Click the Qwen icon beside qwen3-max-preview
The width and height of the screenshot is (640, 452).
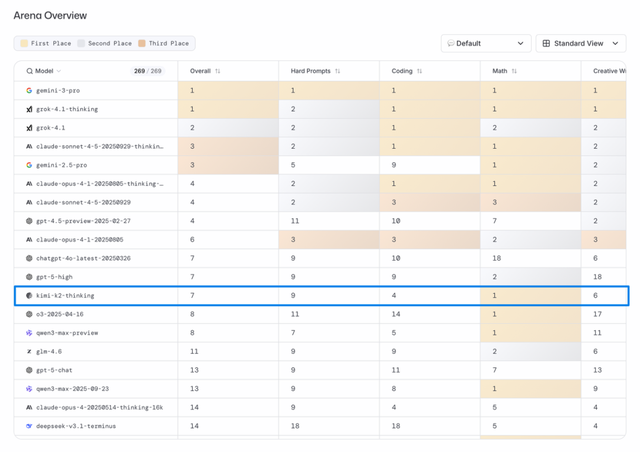(x=29, y=333)
